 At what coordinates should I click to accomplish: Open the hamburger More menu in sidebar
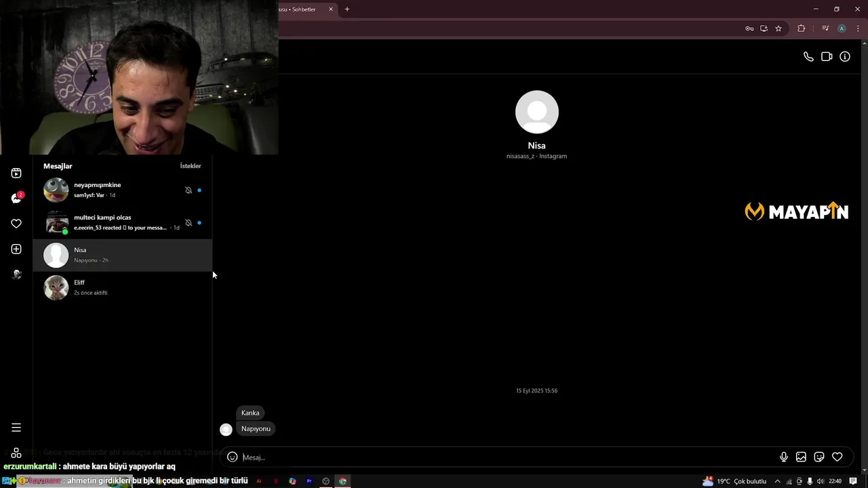pyautogui.click(x=16, y=428)
